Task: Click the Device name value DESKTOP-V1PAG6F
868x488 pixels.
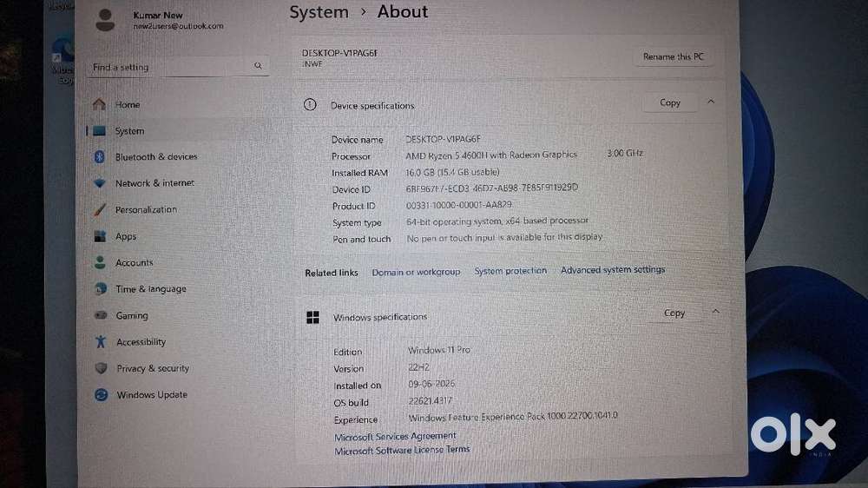Action: click(x=443, y=139)
